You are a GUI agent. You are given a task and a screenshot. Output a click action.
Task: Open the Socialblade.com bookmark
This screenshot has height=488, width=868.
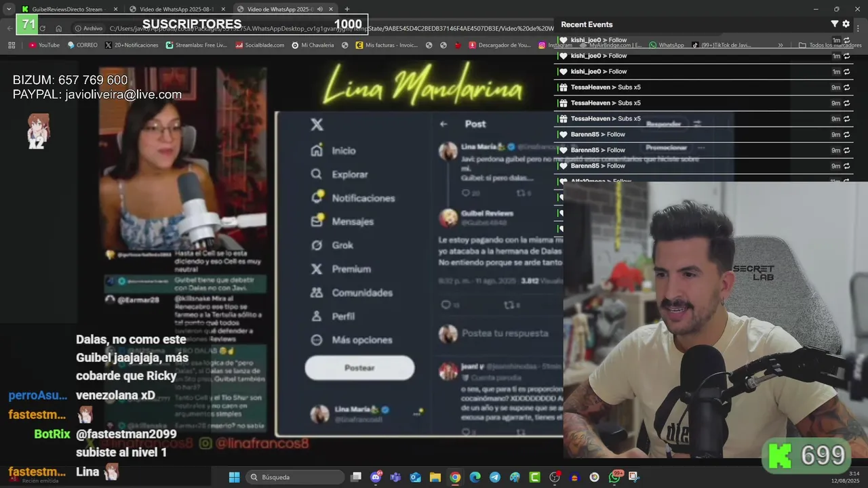(x=260, y=45)
